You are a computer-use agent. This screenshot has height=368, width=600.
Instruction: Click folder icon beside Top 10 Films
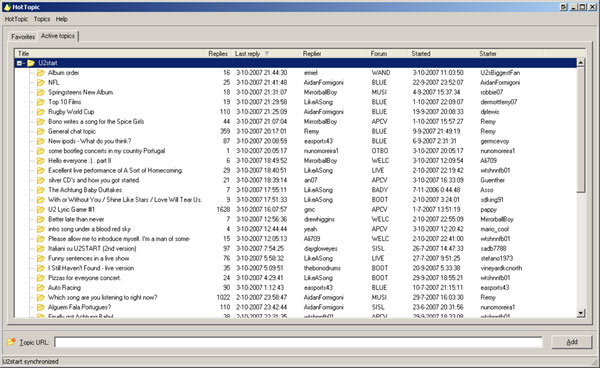pos(41,102)
